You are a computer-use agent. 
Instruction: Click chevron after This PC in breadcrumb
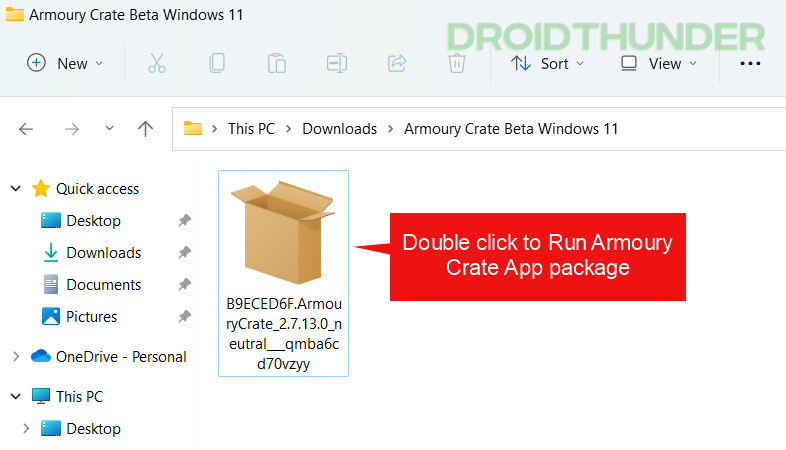click(x=289, y=129)
